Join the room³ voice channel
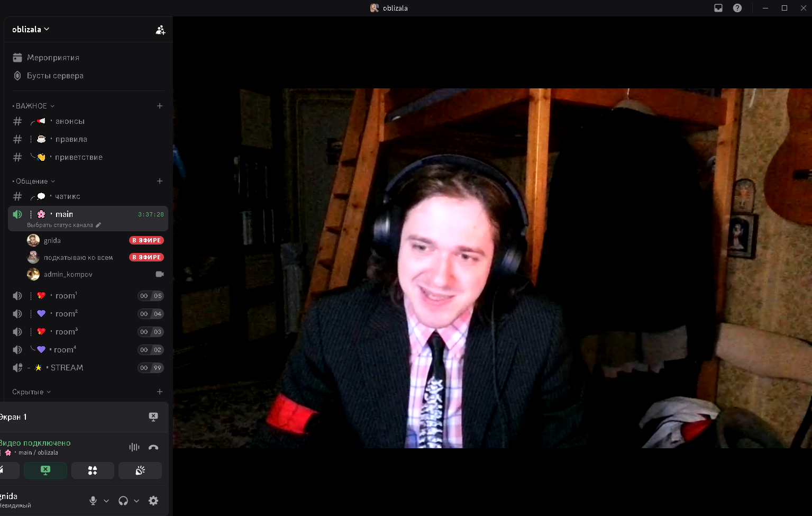Viewport: 812px width, 516px height. tap(88, 332)
